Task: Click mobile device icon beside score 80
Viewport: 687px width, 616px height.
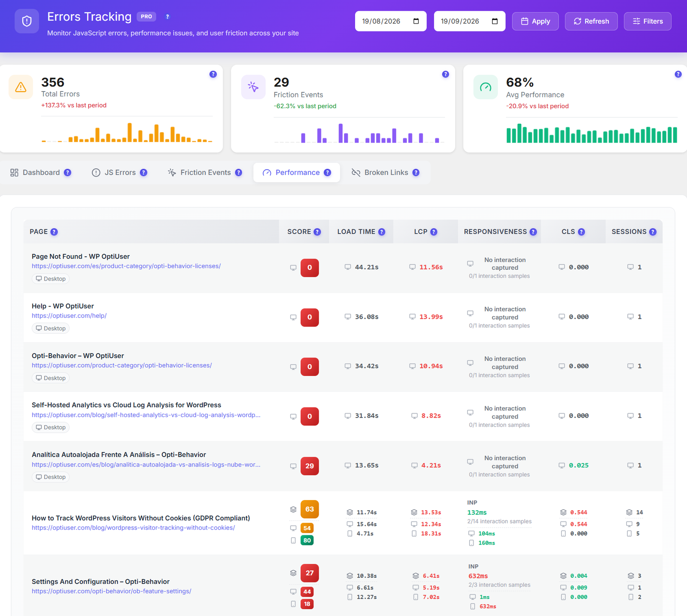Action: click(x=293, y=540)
